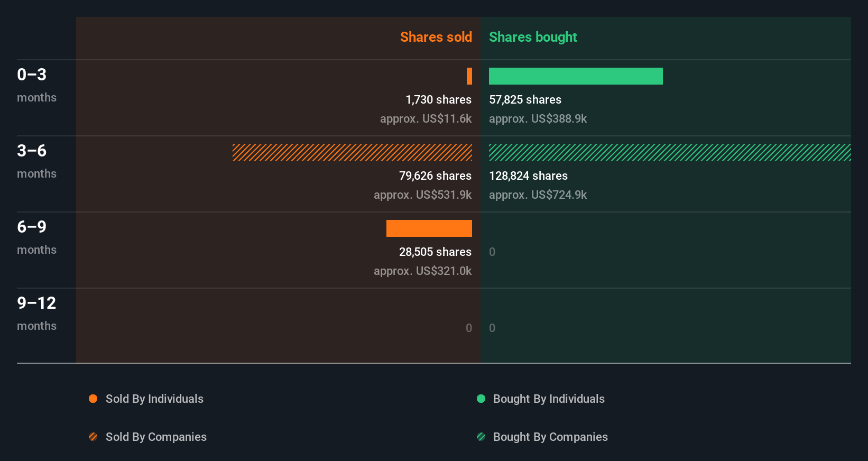Click the green 57,825 shares bought bar
Screen dimensions: 868x461
[x=576, y=76]
